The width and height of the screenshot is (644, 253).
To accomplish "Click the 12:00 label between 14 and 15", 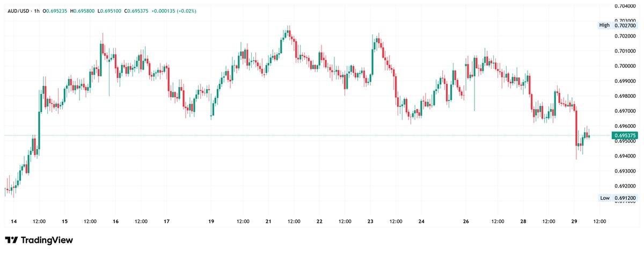I will pos(39,221).
